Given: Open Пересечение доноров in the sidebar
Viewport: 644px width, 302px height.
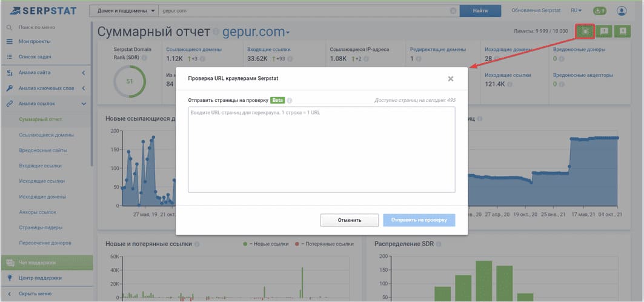Looking at the screenshot, I should (x=45, y=243).
